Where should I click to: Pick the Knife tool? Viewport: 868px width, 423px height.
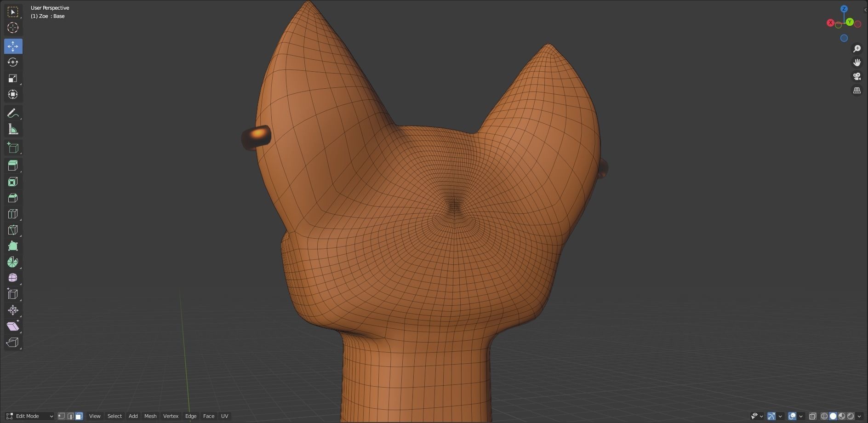[13, 230]
